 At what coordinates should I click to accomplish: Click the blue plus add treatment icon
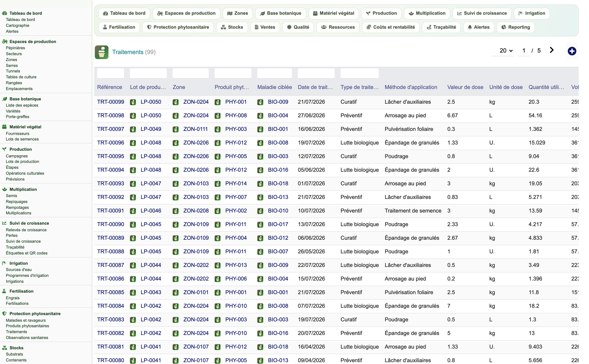coord(572,51)
